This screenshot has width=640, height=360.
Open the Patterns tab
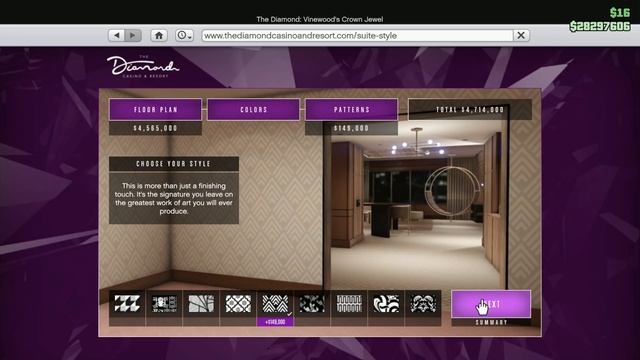pos(351,109)
